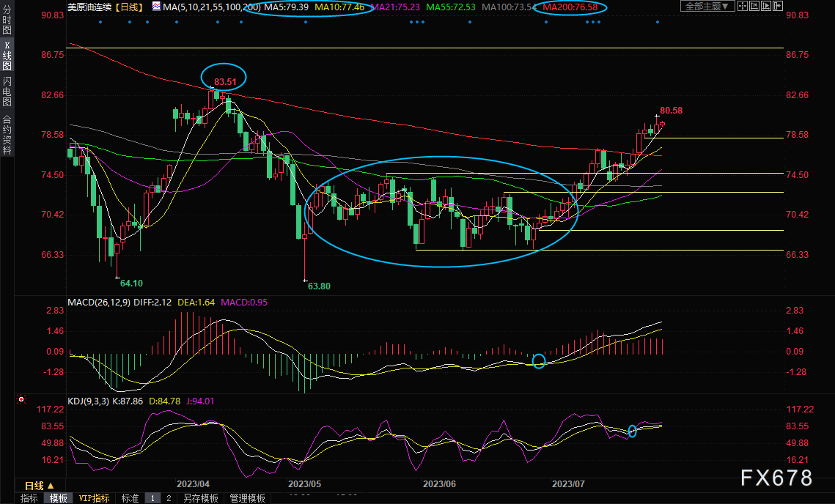The image size is (835, 504).
Task: Click the MA55:72.53 value
Action: tap(451, 7)
